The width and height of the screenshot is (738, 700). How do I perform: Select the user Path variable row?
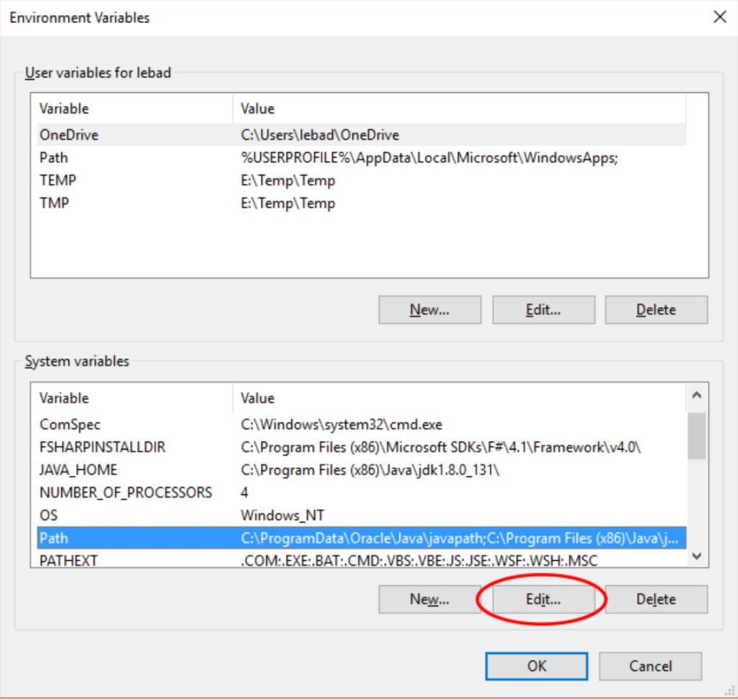pos(54,157)
